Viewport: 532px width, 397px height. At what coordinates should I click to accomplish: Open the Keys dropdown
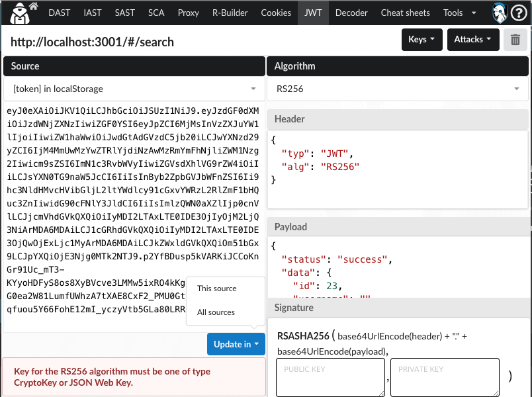pos(421,40)
